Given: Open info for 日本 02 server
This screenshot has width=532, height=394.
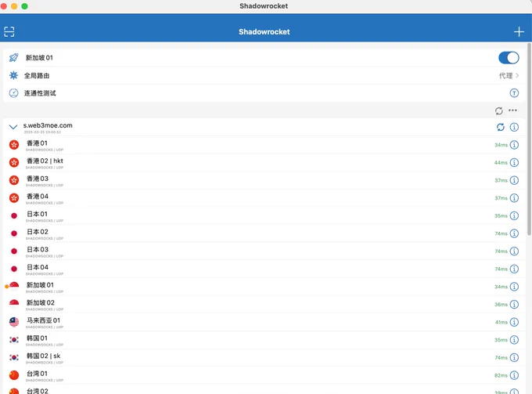Looking at the screenshot, I should coord(514,233).
